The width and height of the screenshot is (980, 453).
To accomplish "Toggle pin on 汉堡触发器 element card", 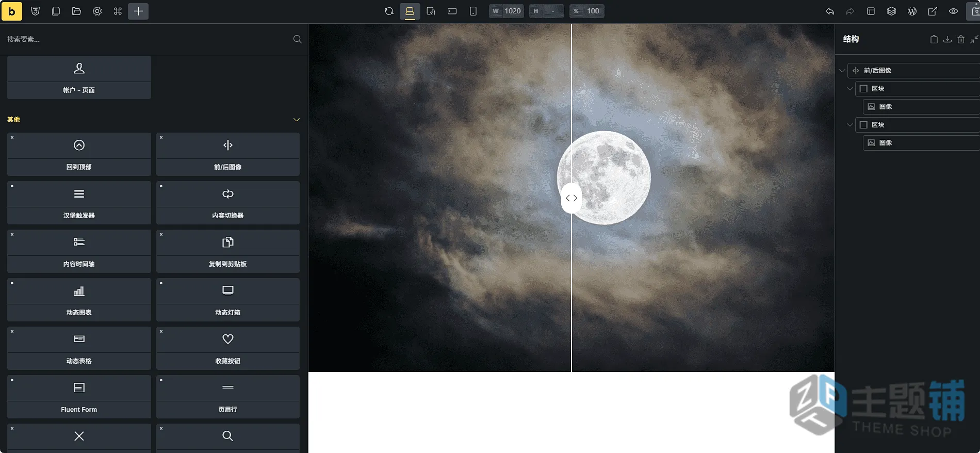I will click(12, 186).
